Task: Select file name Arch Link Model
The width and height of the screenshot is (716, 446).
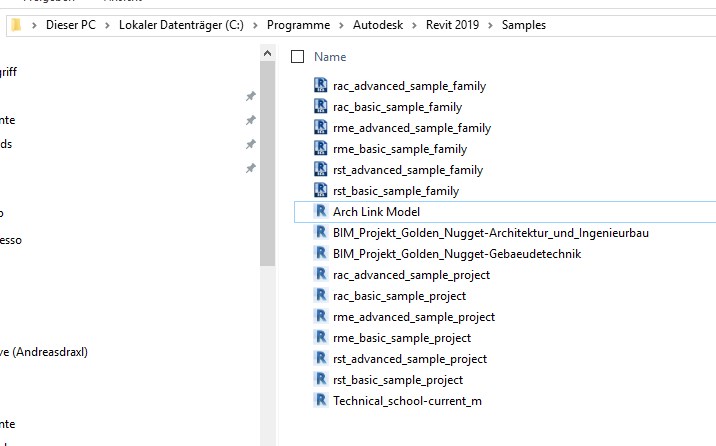Action: [x=376, y=212]
